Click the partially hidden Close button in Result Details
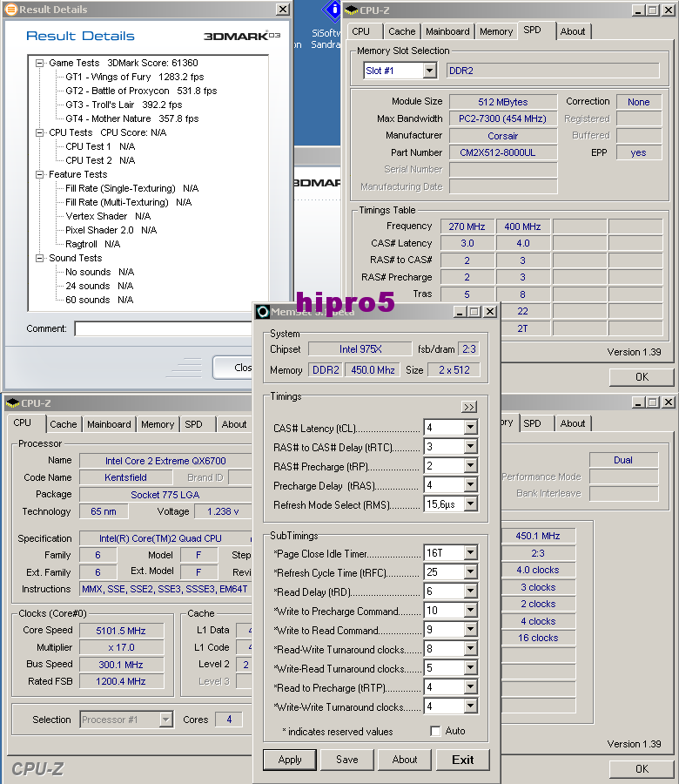Image resolution: width=679 pixels, height=784 pixels. (x=232, y=368)
